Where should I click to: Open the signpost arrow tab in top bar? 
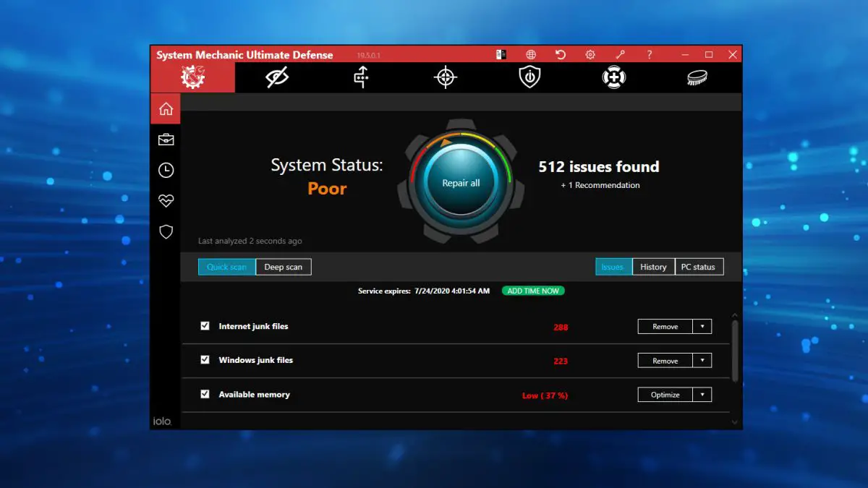[361, 77]
